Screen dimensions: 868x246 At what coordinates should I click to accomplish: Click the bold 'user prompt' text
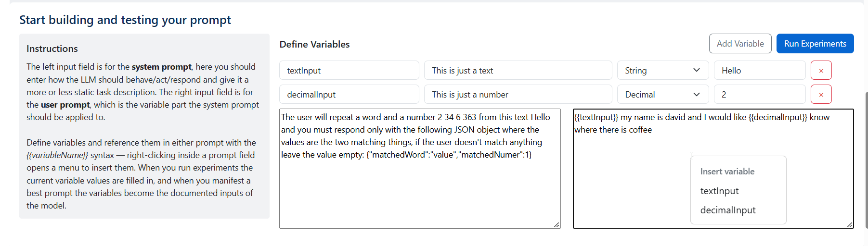point(65,105)
